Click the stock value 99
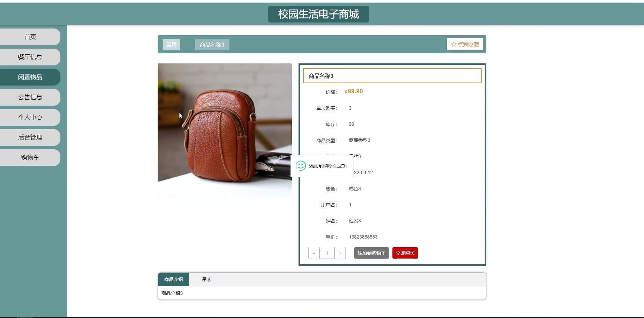 click(352, 124)
